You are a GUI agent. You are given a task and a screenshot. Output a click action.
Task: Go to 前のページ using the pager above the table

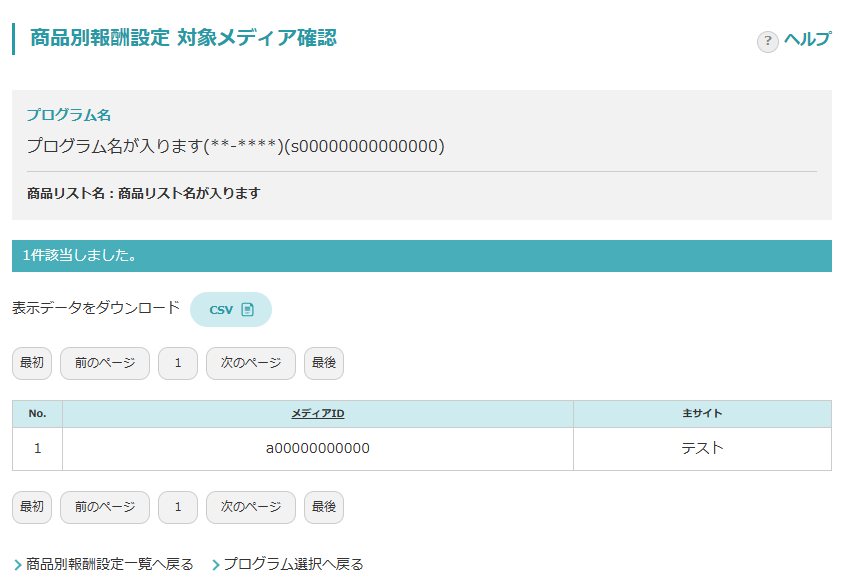click(105, 363)
